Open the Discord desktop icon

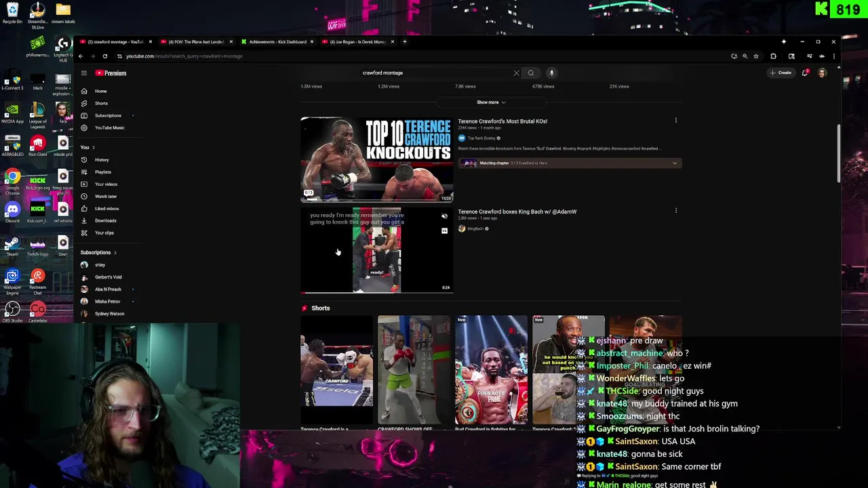(12, 212)
